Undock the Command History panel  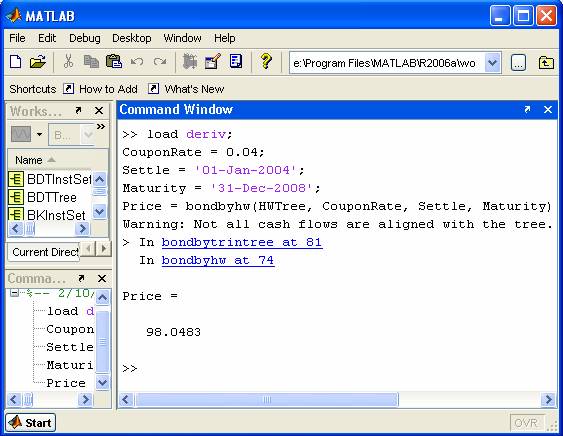(81, 278)
